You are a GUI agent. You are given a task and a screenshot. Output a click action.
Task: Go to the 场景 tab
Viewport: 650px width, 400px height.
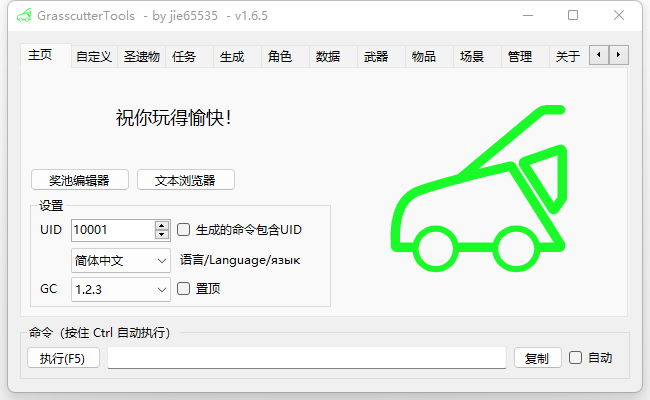coord(472,57)
